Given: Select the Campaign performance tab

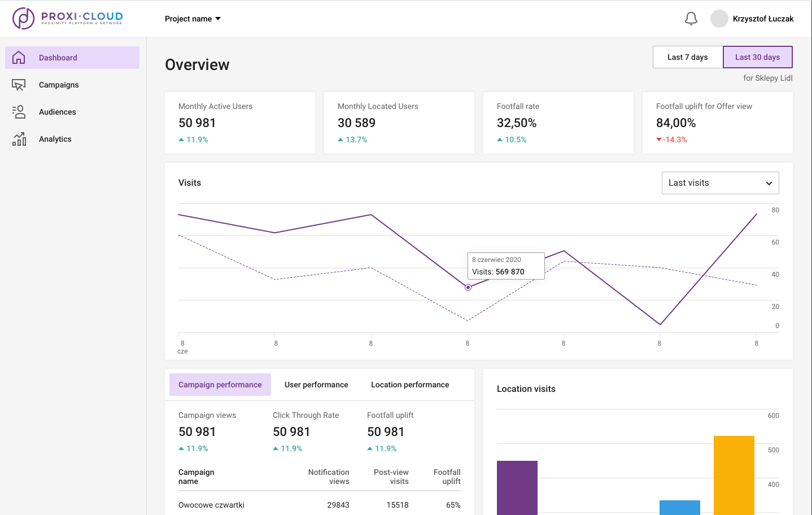Looking at the screenshot, I should point(220,385).
